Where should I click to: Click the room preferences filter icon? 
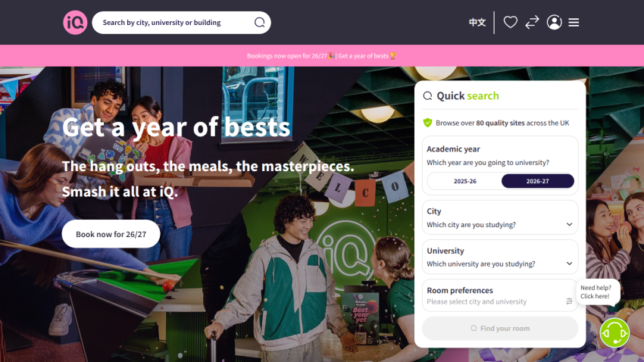pos(569,301)
